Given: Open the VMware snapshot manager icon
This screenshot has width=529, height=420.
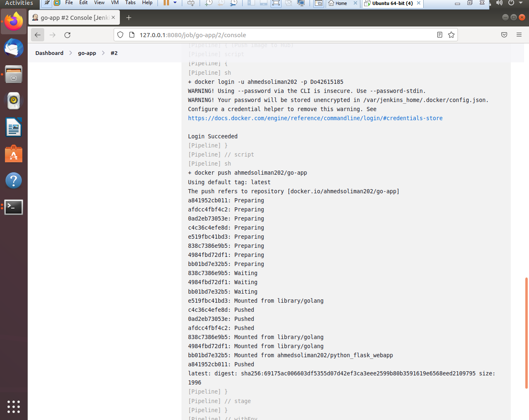Looking at the screenshot, I should (x=234, y=3).
